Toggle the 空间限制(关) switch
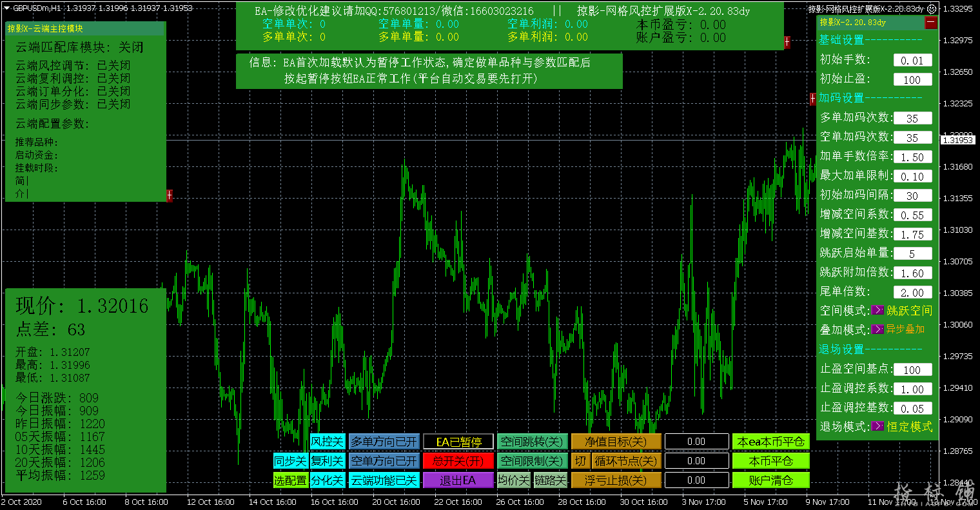Viewport: 980px width, 510px height. pos(533,461)
